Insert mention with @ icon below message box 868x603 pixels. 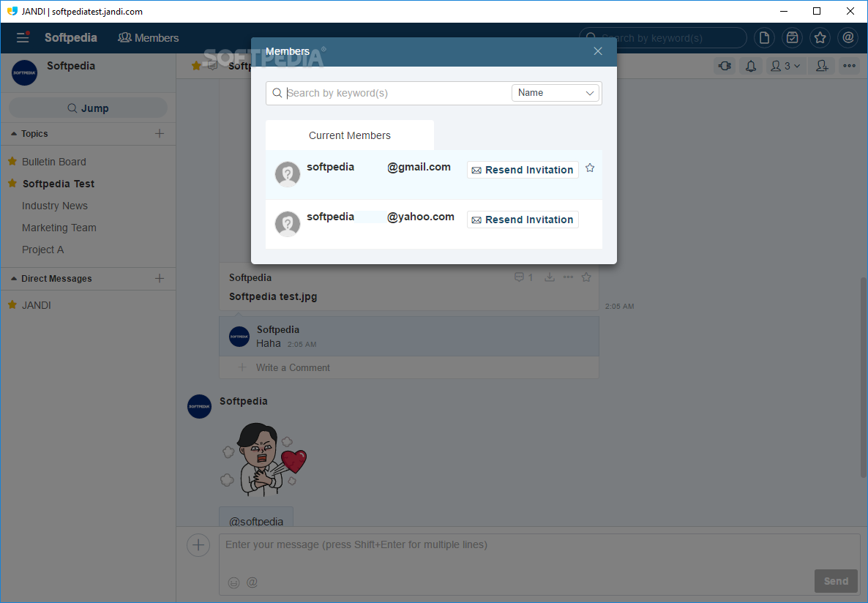pos(252,583)
